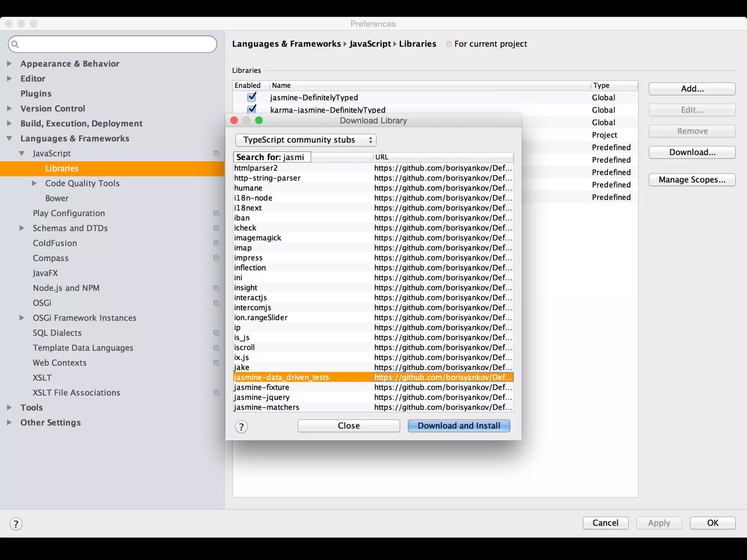
Task: Click the project icon beside XSLT File Associations
Action: tap(216, 393)
